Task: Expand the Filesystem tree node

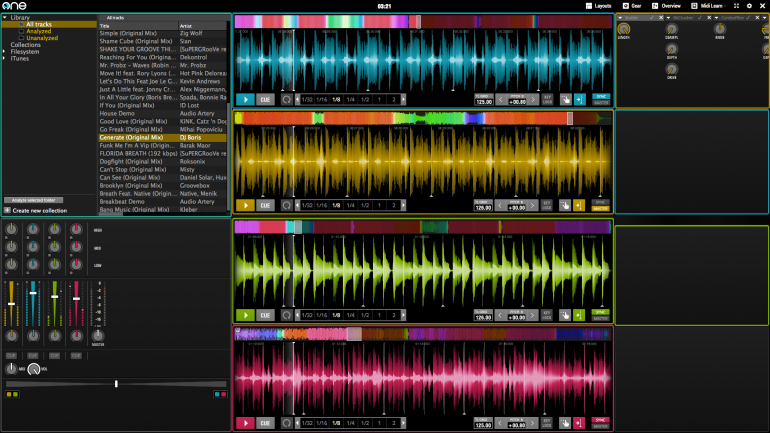Action: pyautogui.click(x=6, y=51)
